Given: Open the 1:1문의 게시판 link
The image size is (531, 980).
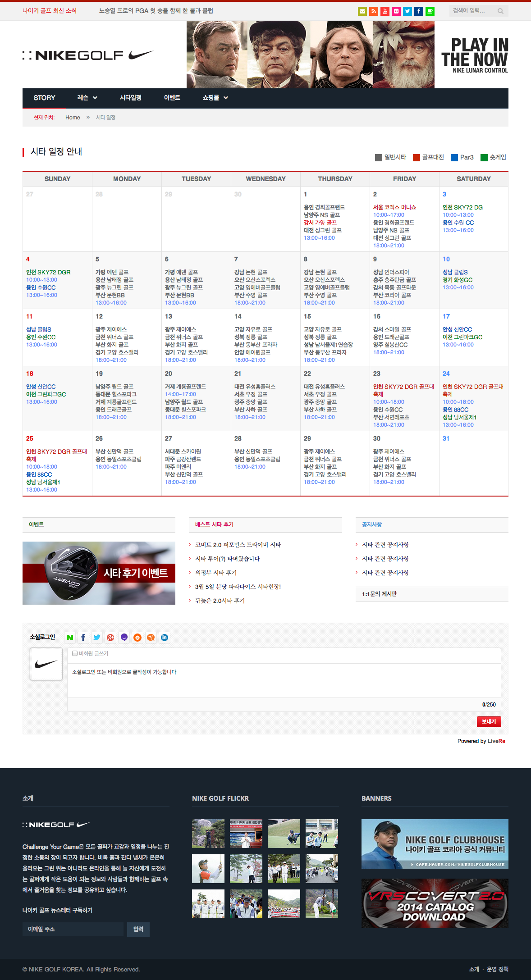Looking at the screenshot, I should [379, 594].
